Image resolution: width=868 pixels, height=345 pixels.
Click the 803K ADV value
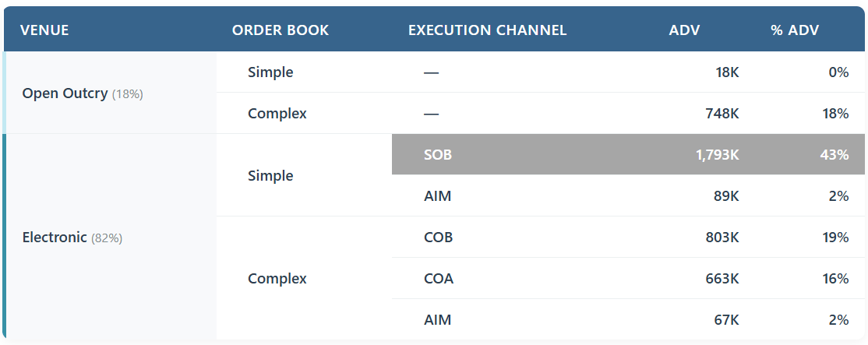pyautogui.click(x=722, y=238)
